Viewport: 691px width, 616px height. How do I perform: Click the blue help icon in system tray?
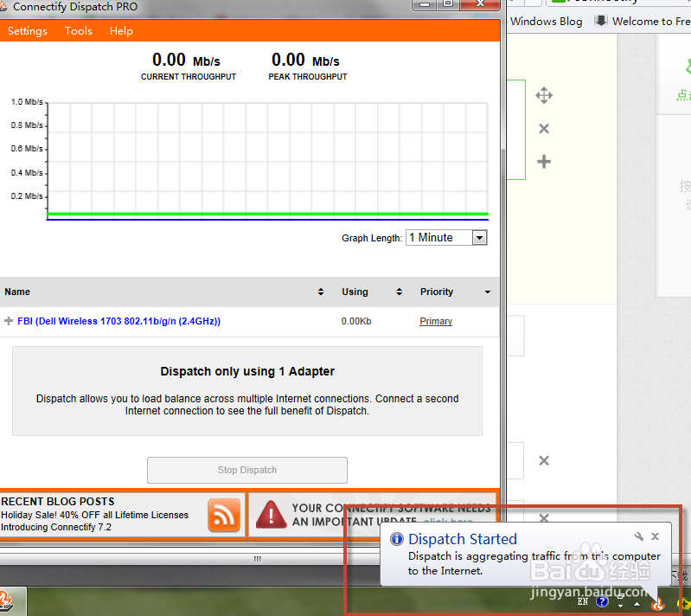pos(602,602)
